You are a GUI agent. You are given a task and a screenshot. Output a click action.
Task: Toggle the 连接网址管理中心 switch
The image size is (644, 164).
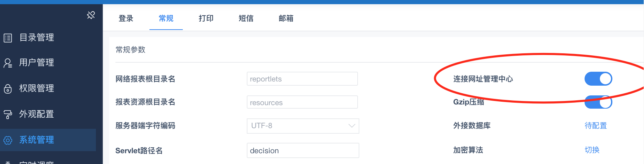coord(598,79)
